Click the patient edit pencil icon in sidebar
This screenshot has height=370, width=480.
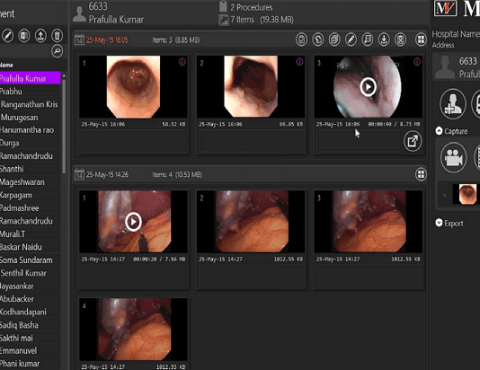coord(8,35)
